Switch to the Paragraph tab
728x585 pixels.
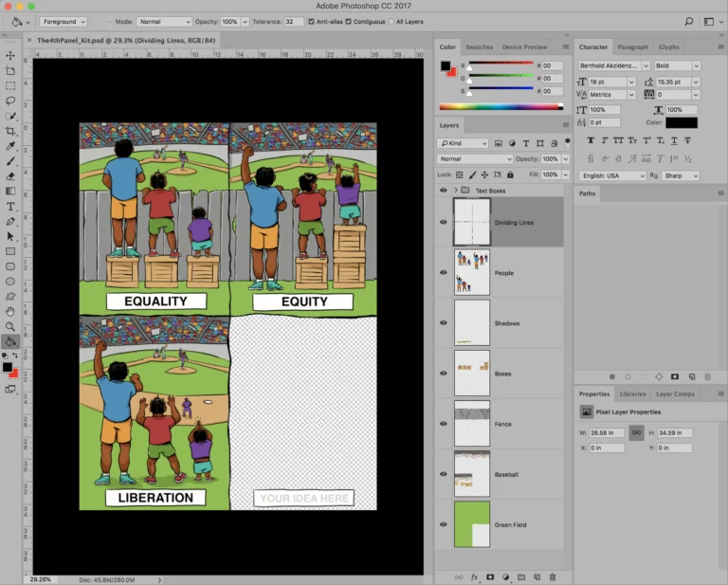[x=633, y=46]
